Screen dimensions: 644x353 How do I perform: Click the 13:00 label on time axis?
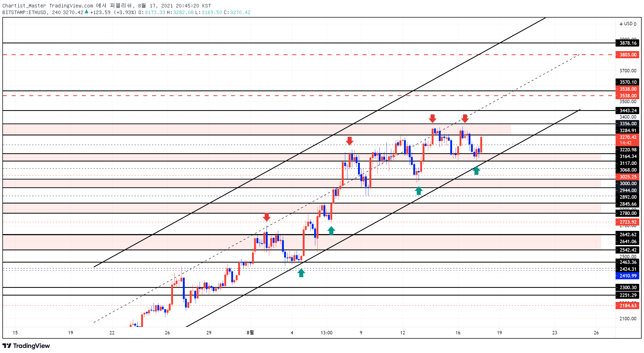pyautogui.click(x=326, y=333)
